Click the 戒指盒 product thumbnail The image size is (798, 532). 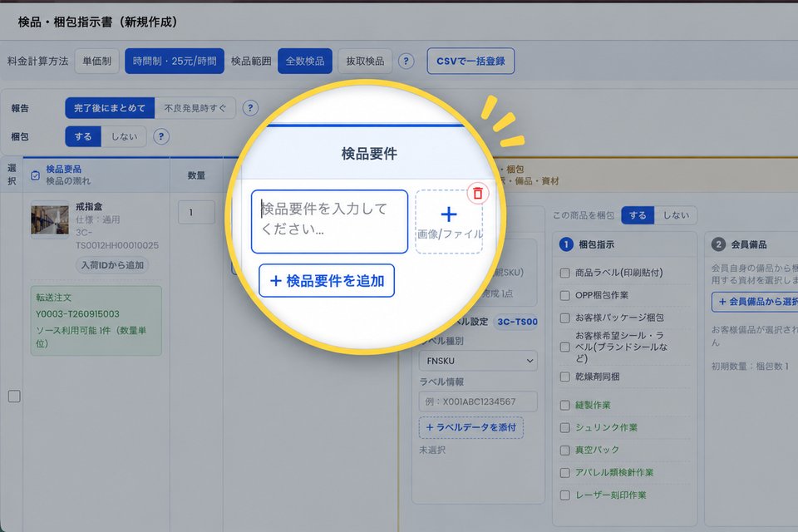pos(50,220)
